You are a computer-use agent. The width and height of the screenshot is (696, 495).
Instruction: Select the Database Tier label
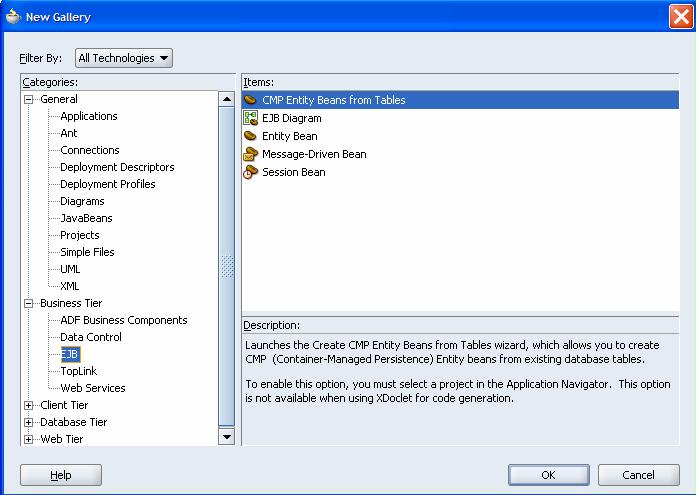coord(74,422)
